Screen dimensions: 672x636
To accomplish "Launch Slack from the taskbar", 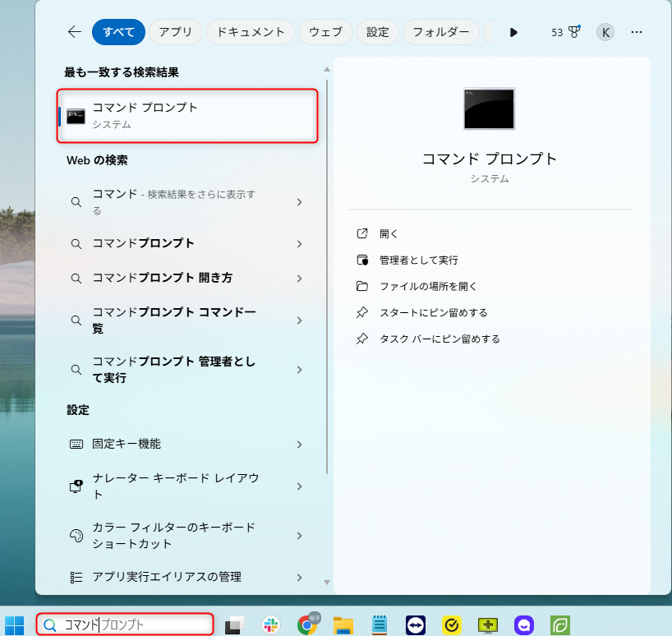I will tap(270, 625).
